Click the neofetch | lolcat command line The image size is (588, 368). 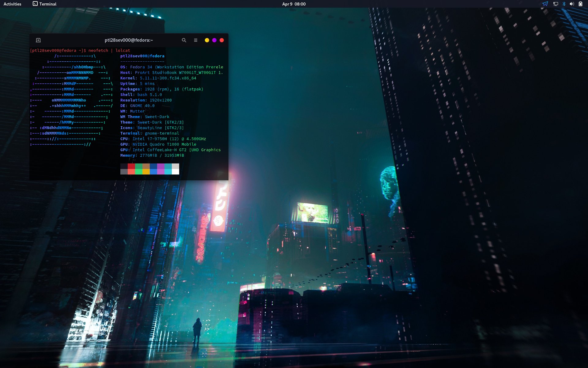[109, 51]
